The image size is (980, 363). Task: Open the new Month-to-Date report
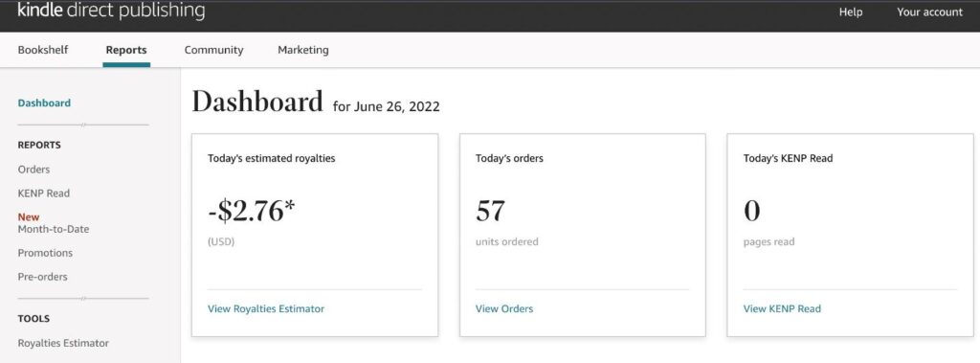54,229
